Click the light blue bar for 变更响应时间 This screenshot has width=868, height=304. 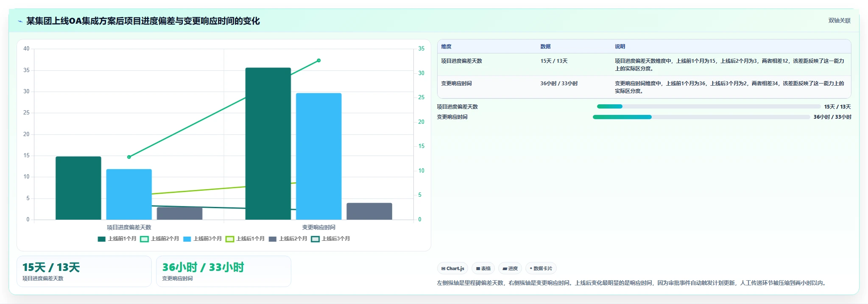click(x=318, y=156)
